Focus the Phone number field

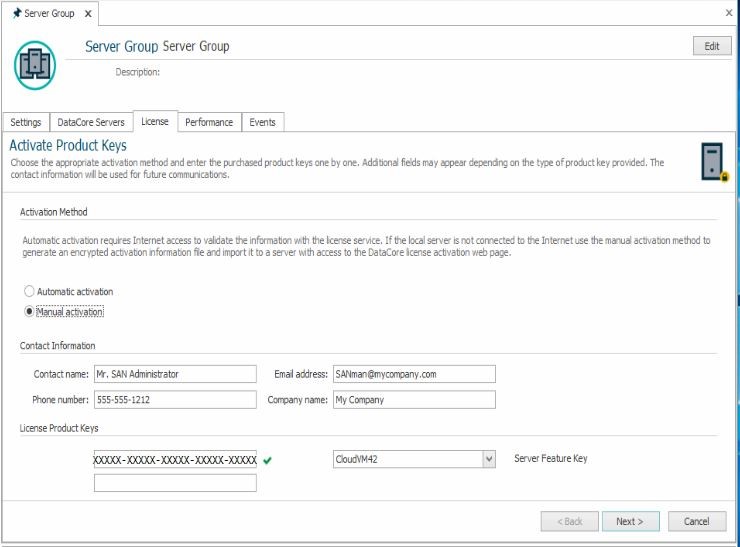click(x=175, y=399)
